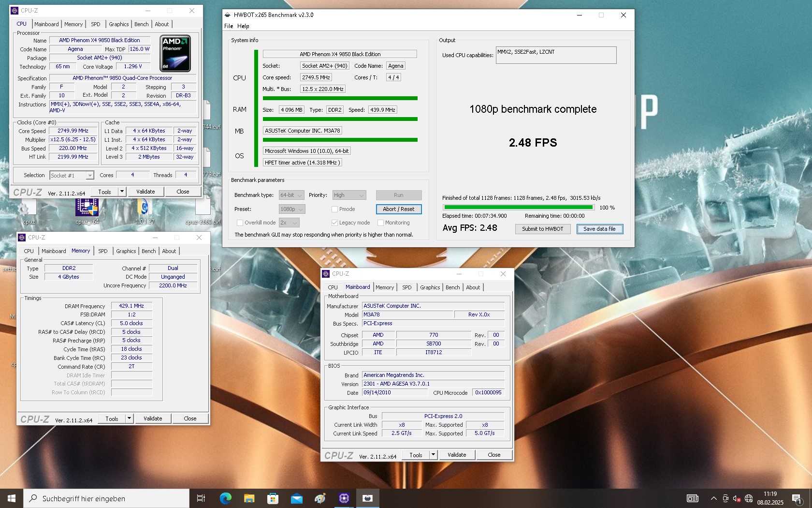Viewport: 812px width, 508px height.
Task: Select Mainboard tab in Memory CPU-Z window
Action: click(x=54, y=251)
